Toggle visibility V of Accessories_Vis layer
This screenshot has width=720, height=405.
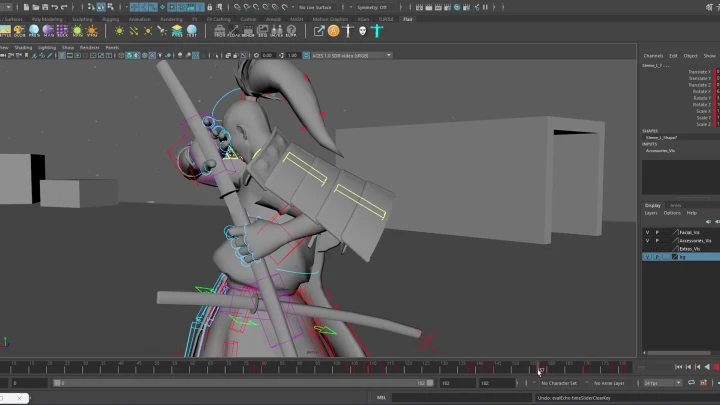647,241
